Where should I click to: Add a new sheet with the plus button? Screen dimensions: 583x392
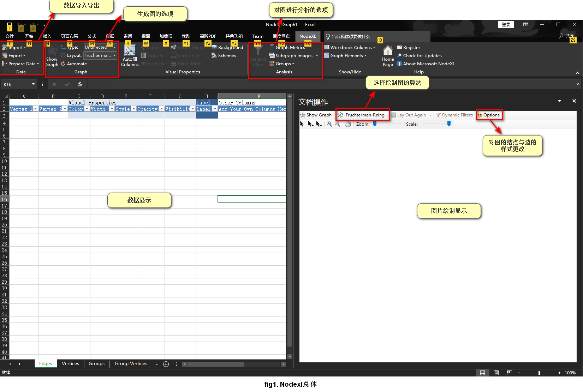166,364
